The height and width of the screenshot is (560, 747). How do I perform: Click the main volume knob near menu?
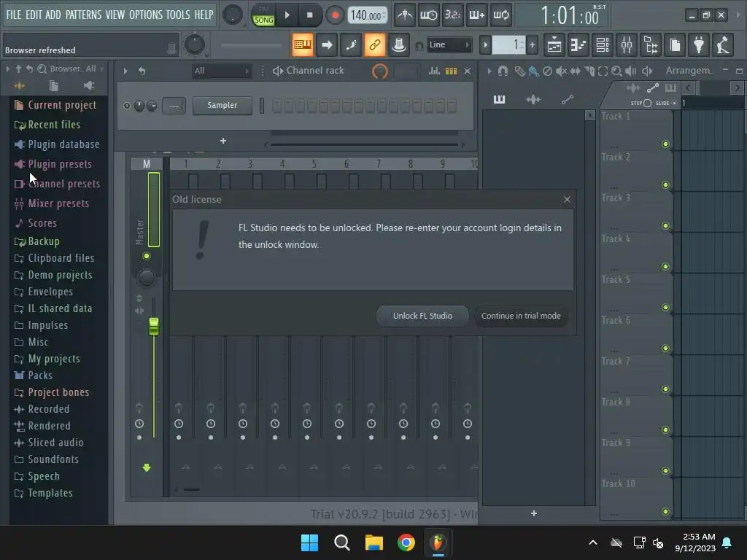coord(233,15)
